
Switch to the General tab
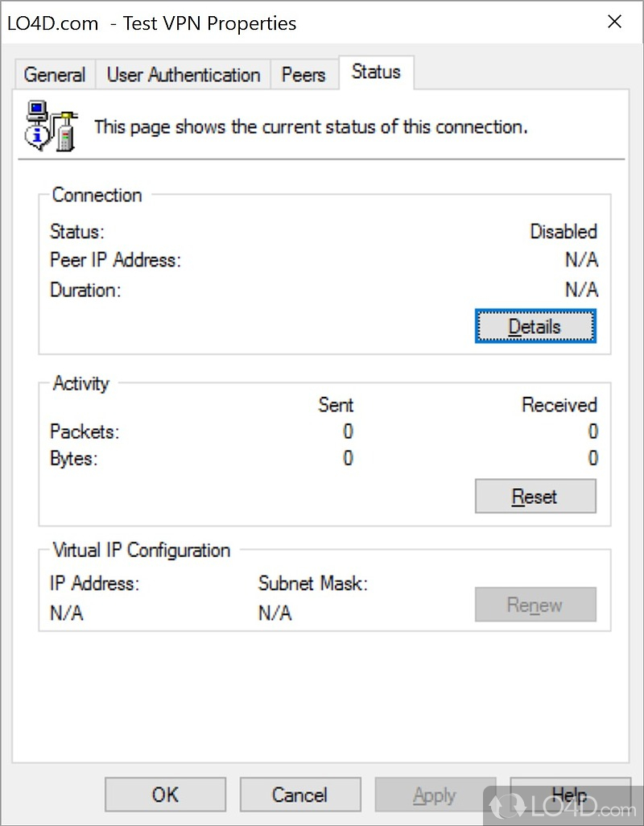point(55,75)
